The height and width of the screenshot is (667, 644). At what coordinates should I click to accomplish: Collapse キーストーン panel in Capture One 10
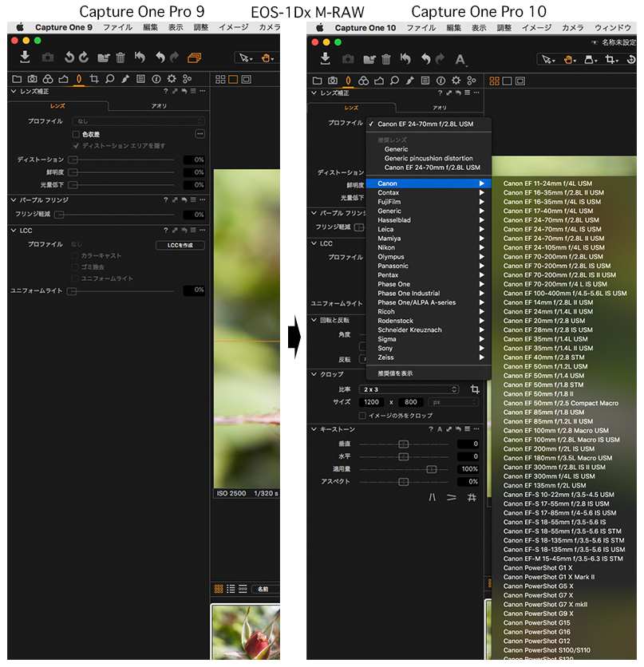314,429
